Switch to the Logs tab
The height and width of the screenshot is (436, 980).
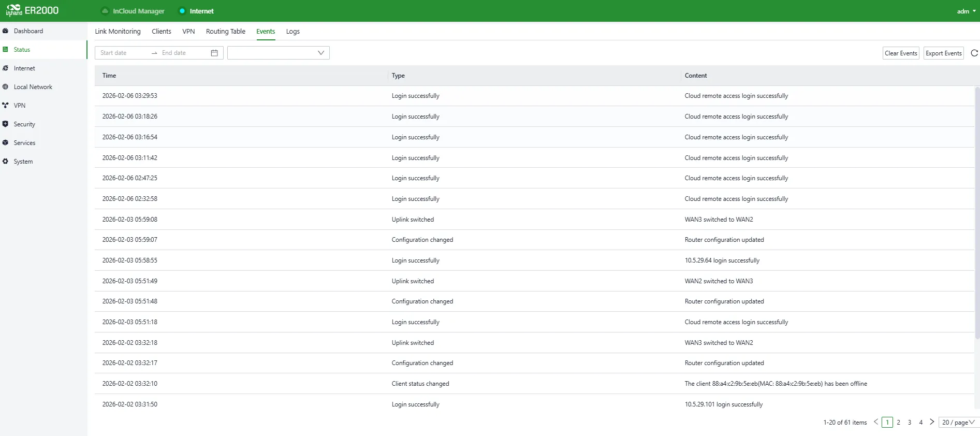coord(293,32)
